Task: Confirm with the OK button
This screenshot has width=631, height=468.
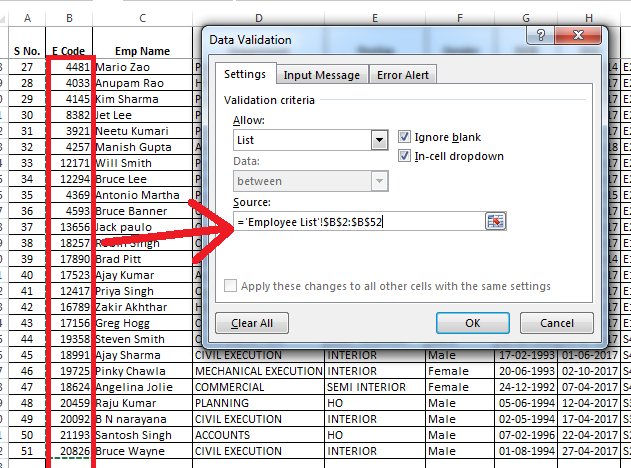Action: click(473, 323)
